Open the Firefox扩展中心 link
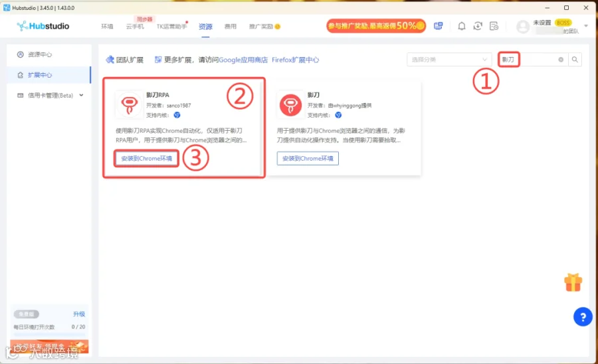This screenshot has height=364, width=598. click(295, 60)
